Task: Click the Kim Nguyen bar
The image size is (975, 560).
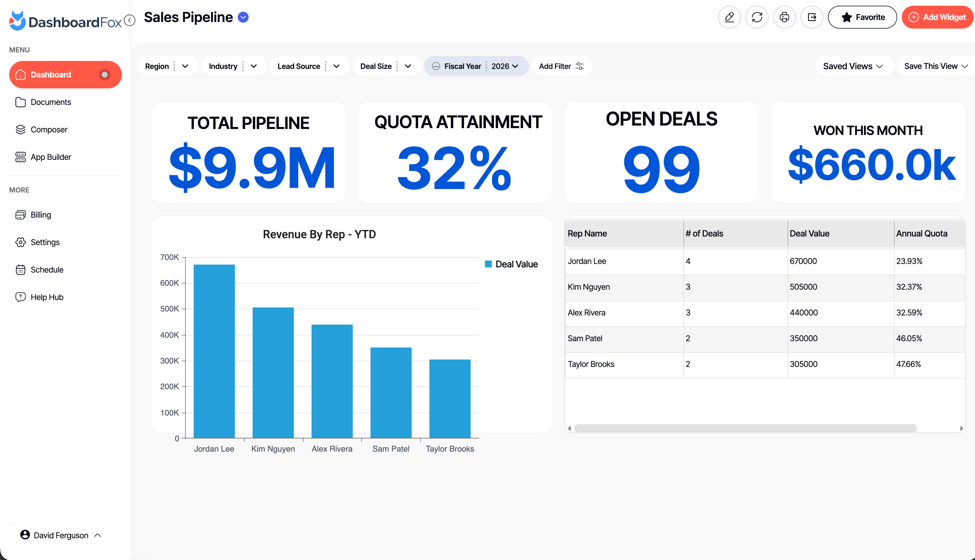Action: (273, 373)
